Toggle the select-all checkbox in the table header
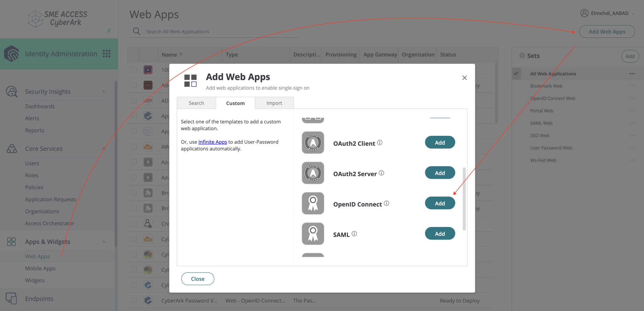Viewport: 644px width, 311px height. click(x=134, y=54)
